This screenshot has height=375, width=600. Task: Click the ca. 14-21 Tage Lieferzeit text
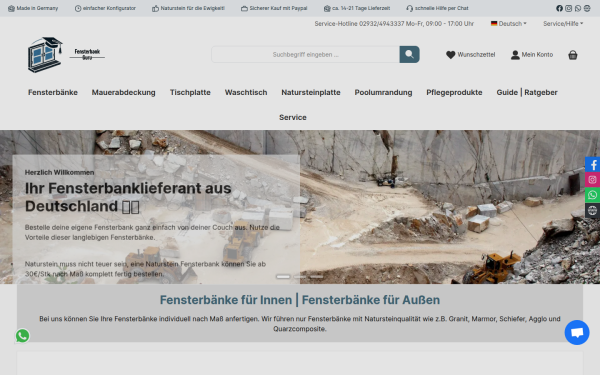click(361, 8)
